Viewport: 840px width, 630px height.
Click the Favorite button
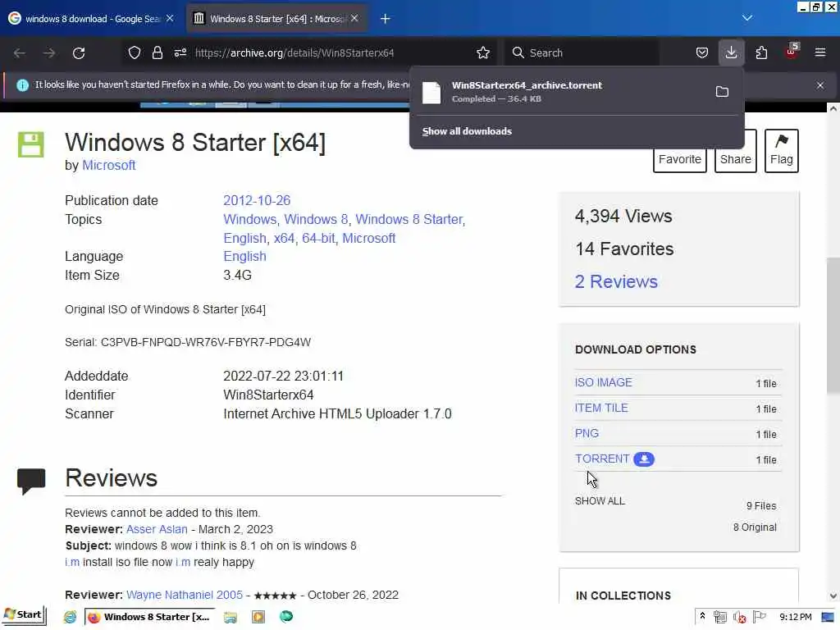click(680, 159)
